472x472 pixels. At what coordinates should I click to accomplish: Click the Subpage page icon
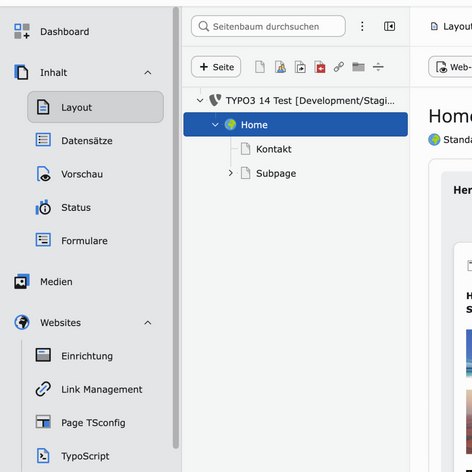(x=246, y=173)
